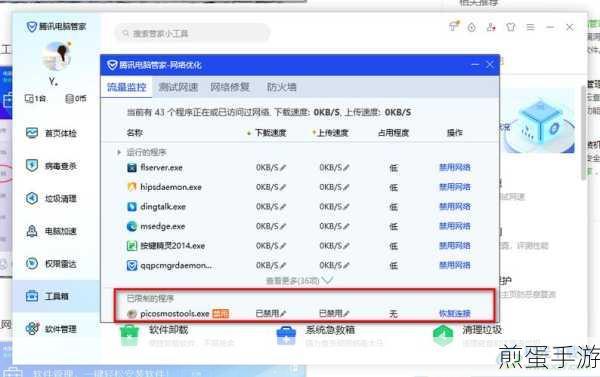Click the 占用程度 column header
The height and width of the screenshot is (377, 600).
point(393,133)
